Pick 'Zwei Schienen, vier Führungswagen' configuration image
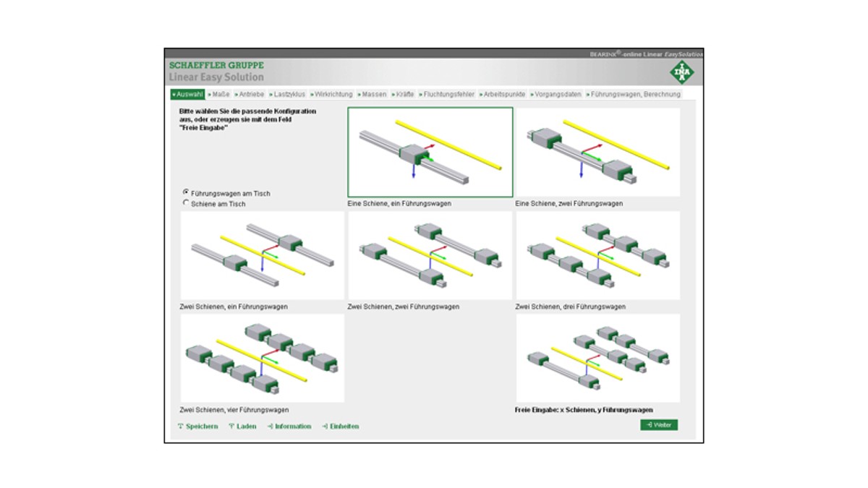This screenshot has height=488, width=868. pos(262,358)
